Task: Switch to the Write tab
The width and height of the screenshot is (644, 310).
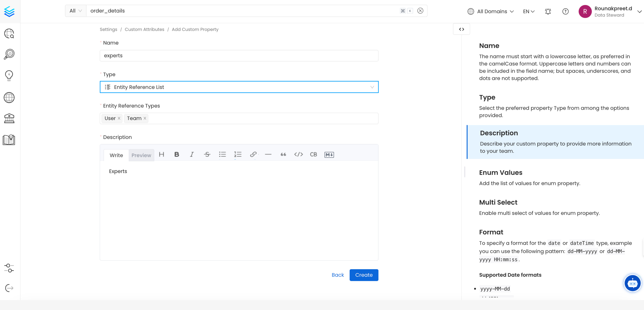Action: point(116,155)
